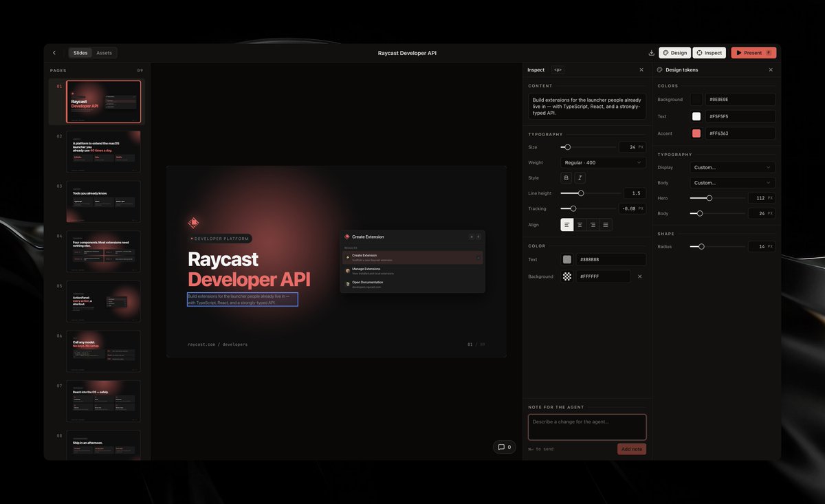Click the Raycast logo on the slide
825x504 pixels.
coord(193,223)
